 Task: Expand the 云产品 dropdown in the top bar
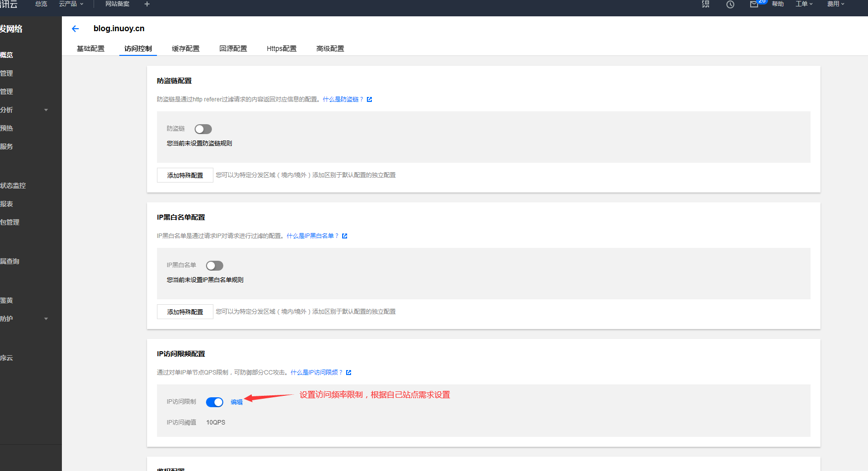coord(71,4)
